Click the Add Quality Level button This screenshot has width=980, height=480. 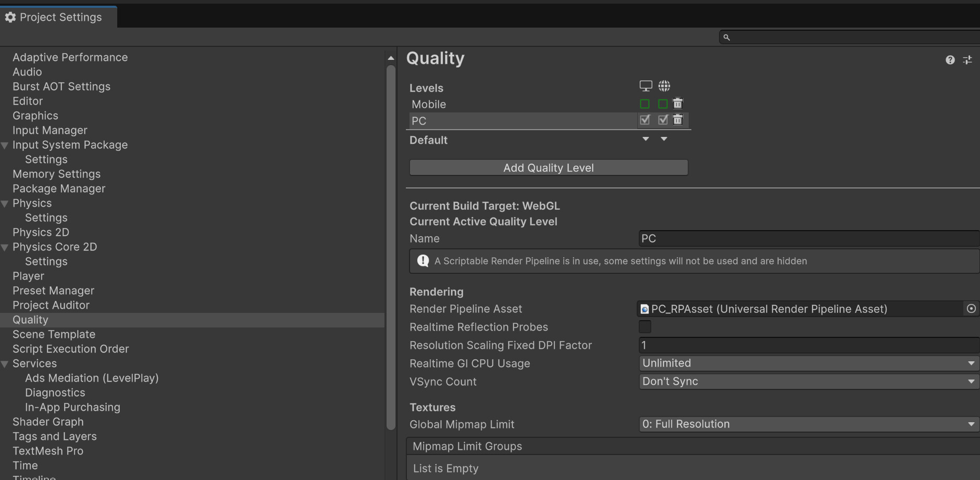[549, 168]
